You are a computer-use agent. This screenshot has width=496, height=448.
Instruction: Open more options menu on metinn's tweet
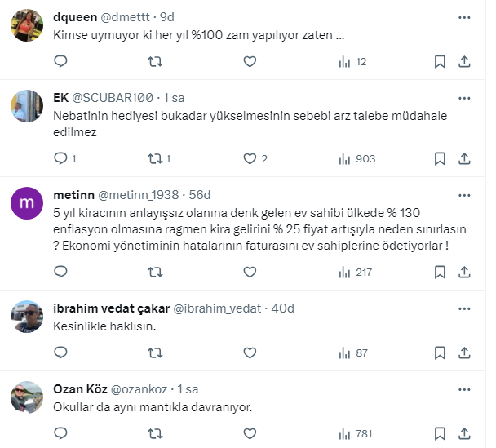tap(464, 195)
